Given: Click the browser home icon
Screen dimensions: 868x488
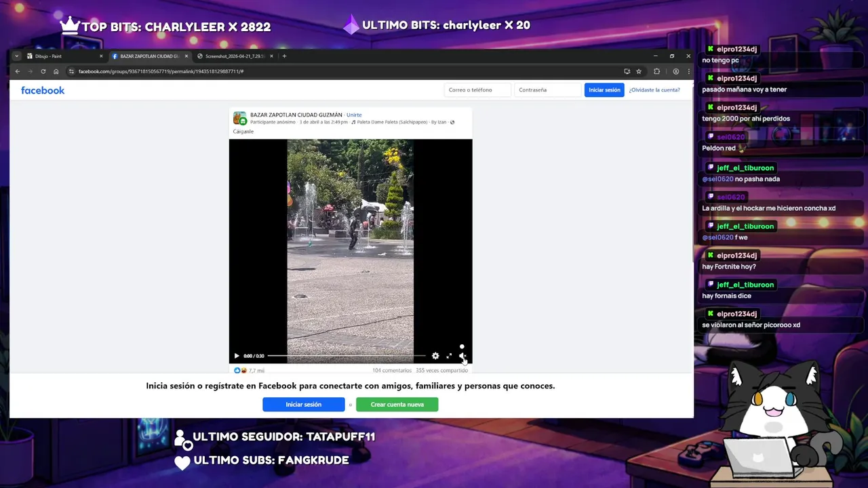Looking at the screenshot, I should click(56, 71).
